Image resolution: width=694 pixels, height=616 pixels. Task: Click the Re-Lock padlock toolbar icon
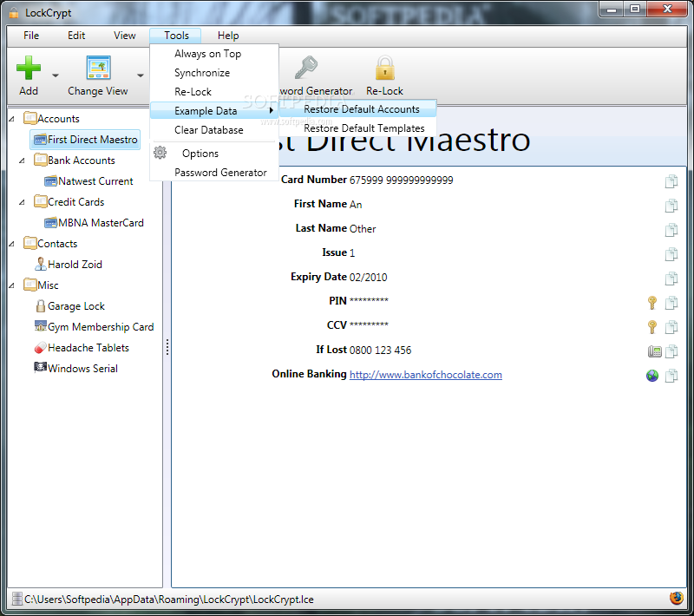coord(384,68)
